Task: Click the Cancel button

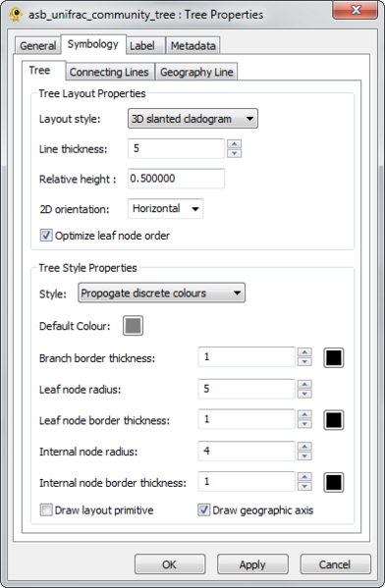Action: tap(335, 564)
